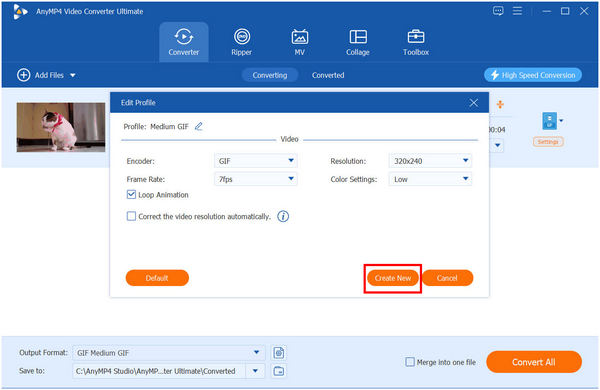Screen dimensions: 600x390
Task: Click the Add Files plus icon
Action: (x=23, y=75)
